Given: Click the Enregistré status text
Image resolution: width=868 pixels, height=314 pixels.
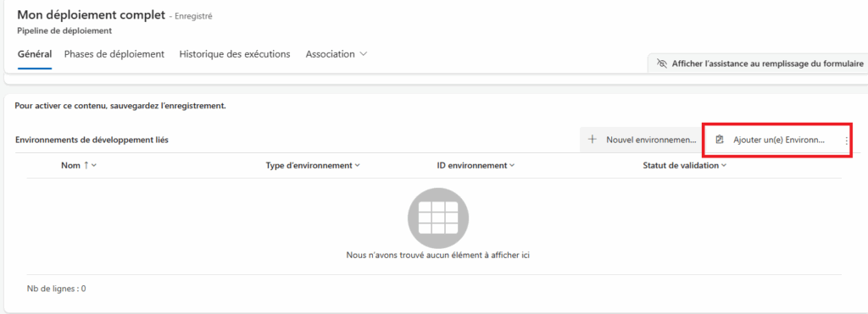Looking at the screenshot, I should [x=194, y=17].
